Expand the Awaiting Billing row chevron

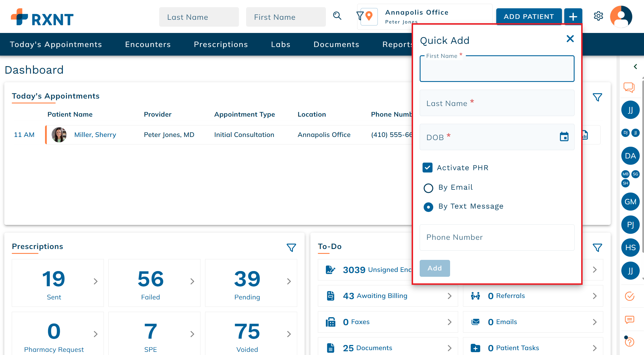449,296
